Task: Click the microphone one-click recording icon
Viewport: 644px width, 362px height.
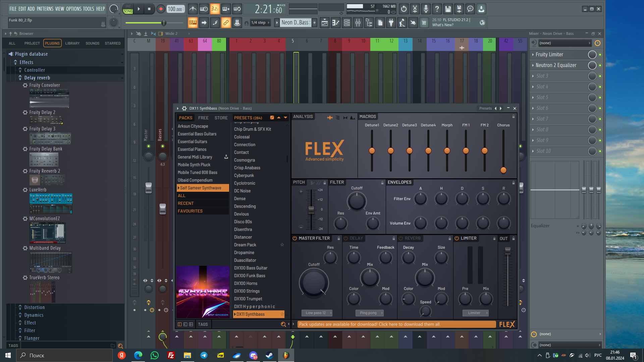Action: click(x=426, y=9)
